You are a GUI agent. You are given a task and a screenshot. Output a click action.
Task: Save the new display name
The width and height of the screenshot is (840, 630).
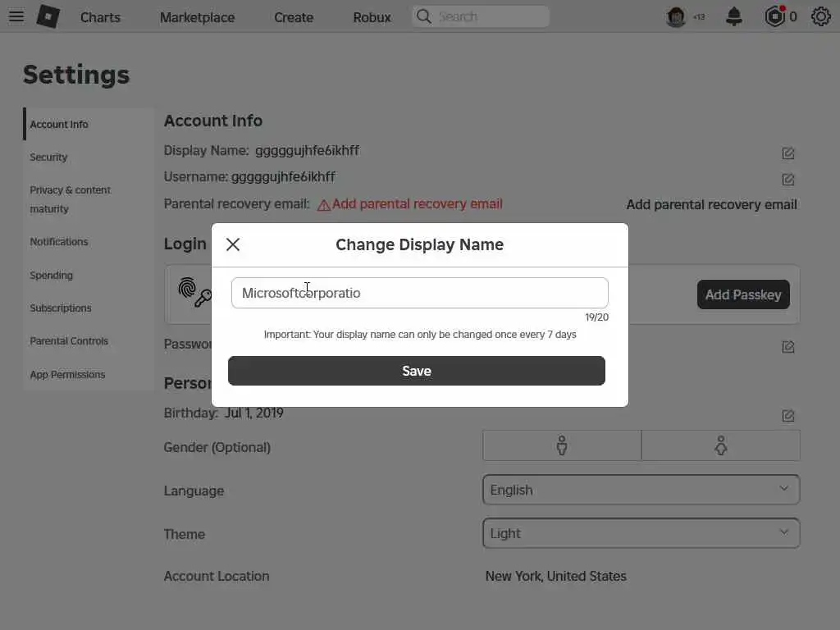point(416,371)
